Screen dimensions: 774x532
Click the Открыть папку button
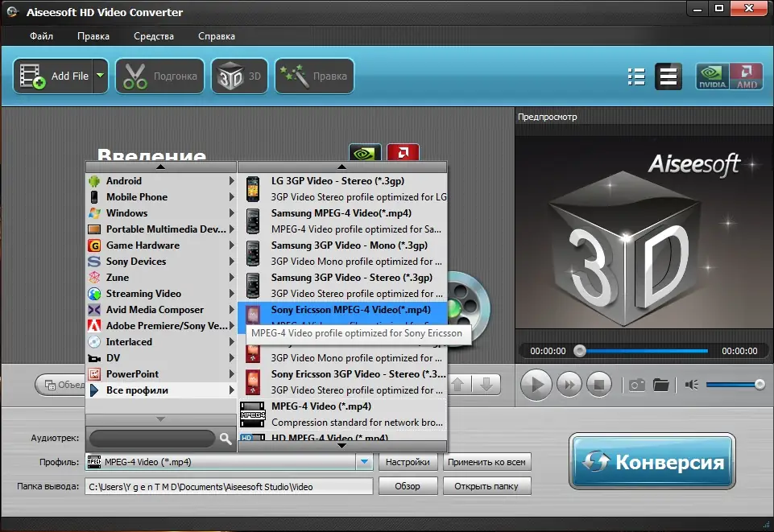click(x=486, y=487)
